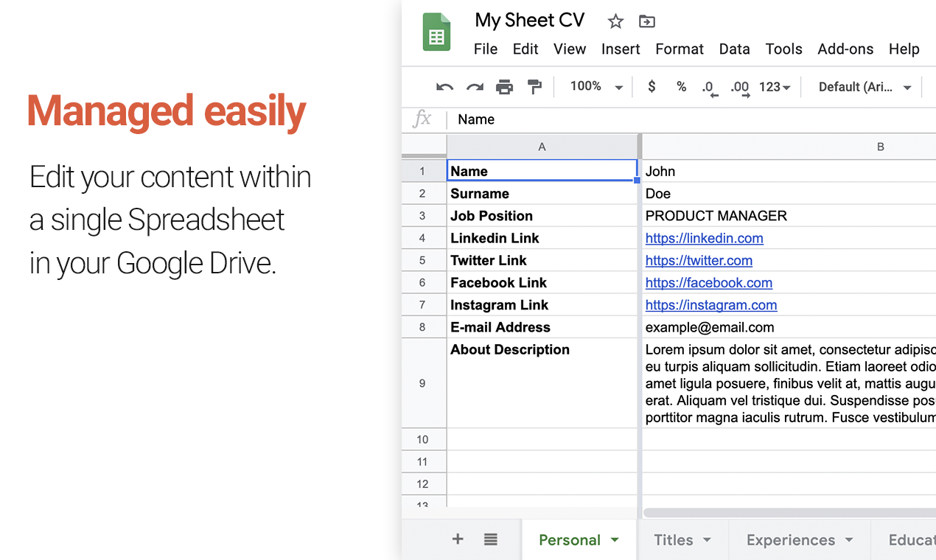The image size is (936, 560).
Task: Add a new sheet with plus icon
Action: coord(458,539)
